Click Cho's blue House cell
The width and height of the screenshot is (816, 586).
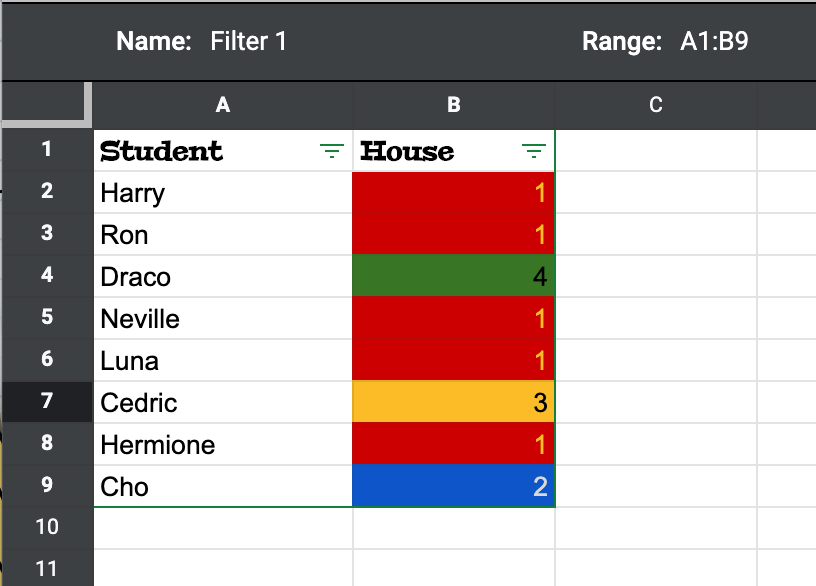click(454, 486)
